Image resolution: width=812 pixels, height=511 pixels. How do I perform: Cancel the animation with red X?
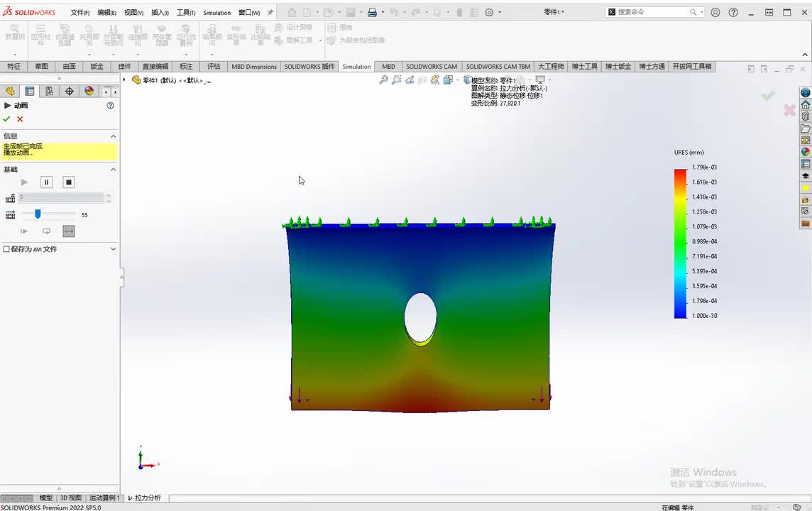[20, 119]
